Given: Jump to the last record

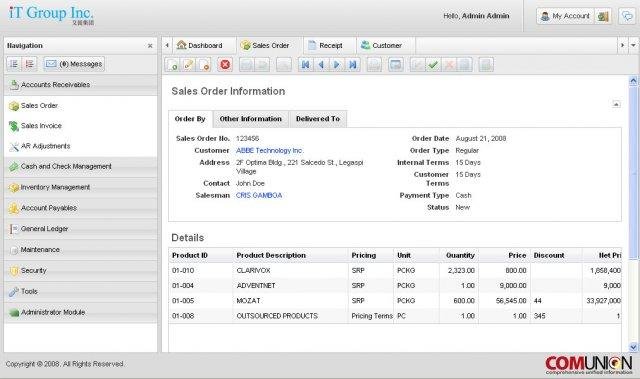Looking at the screenshot, I should [352, 64].
